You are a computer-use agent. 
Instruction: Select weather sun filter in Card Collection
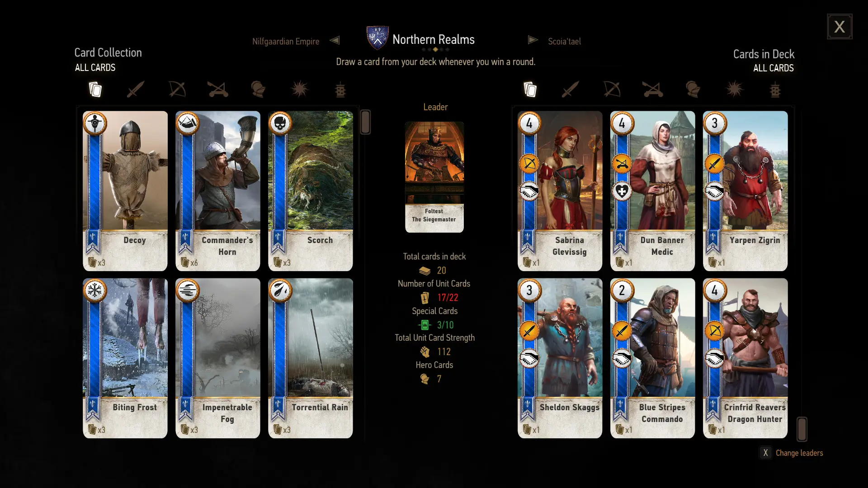point(300,89)
